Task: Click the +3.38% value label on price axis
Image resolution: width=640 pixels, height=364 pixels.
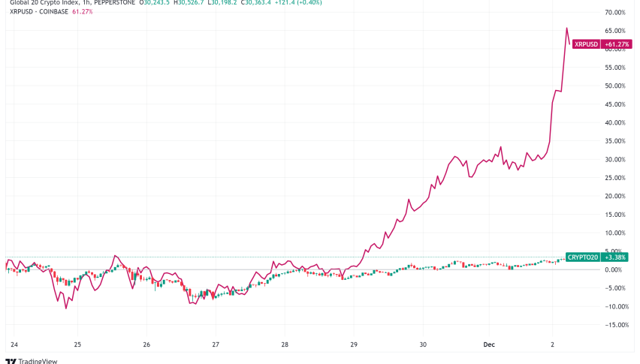Action: [x=615, y=257]
